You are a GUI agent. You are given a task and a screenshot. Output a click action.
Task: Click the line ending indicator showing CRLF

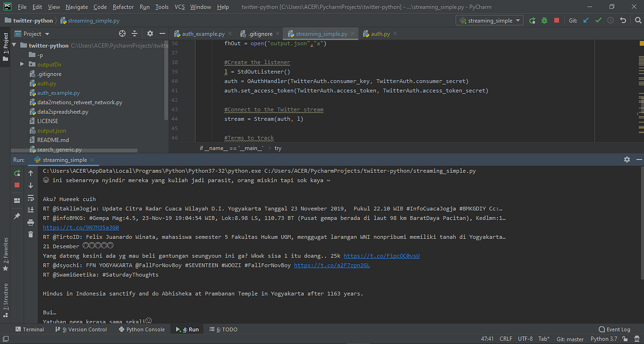point(506,339)
